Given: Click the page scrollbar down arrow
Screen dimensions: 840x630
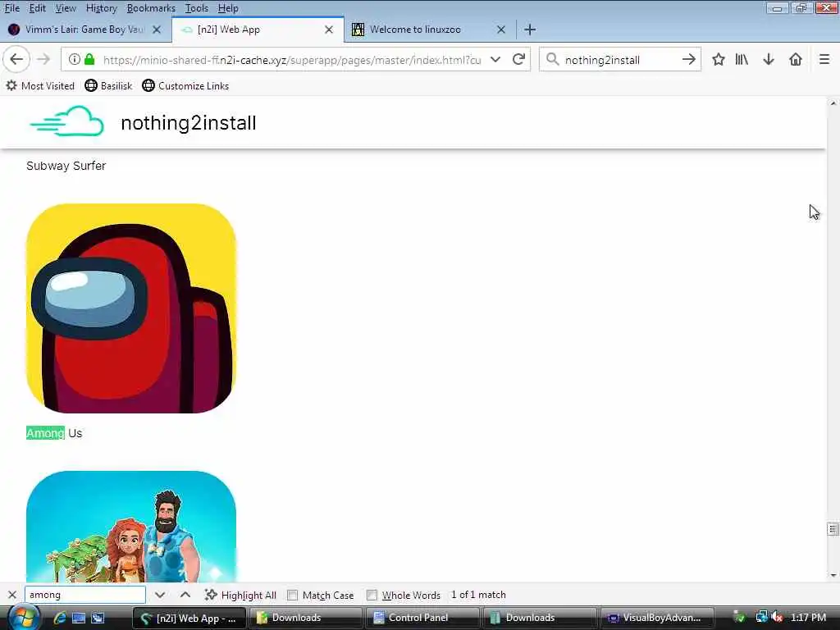Looking at the screenshot, I should tap(833, 576).
